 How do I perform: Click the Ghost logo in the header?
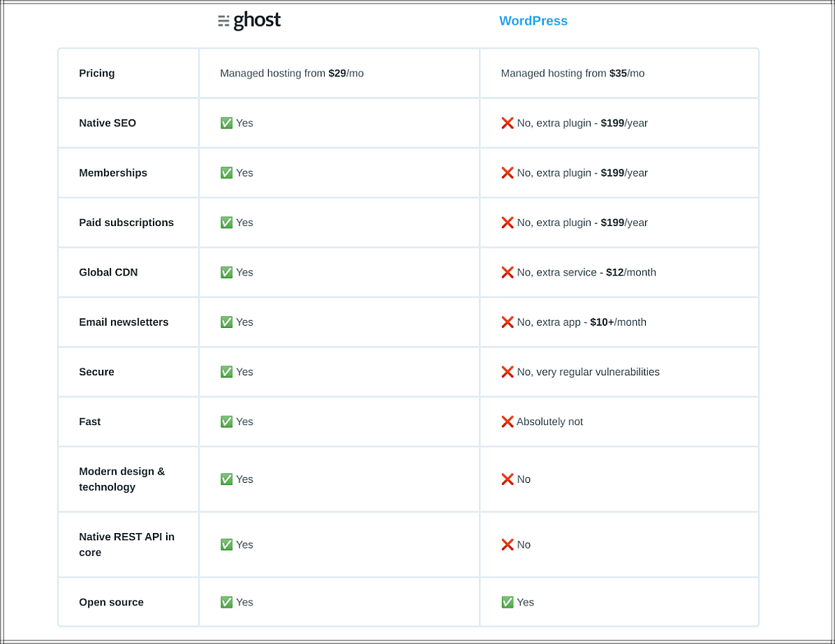click(x=249, y=21)
